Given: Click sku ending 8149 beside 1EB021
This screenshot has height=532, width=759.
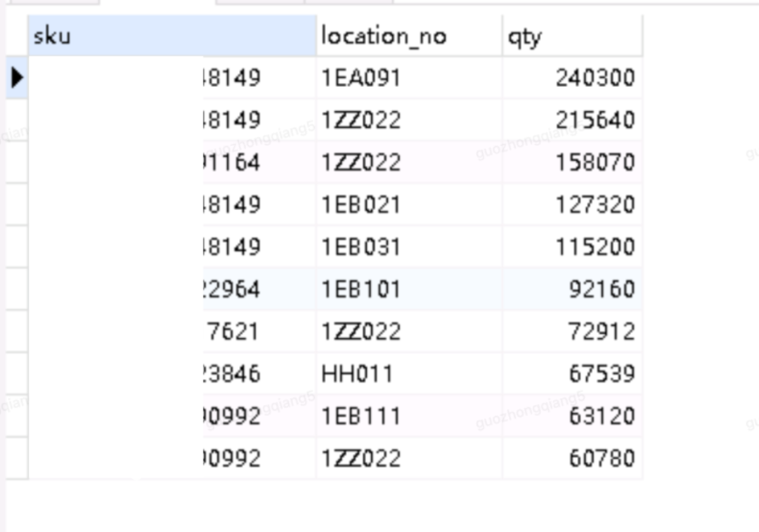Looking at the screenshot, I should pyautogui.click(x=233, y=205).
